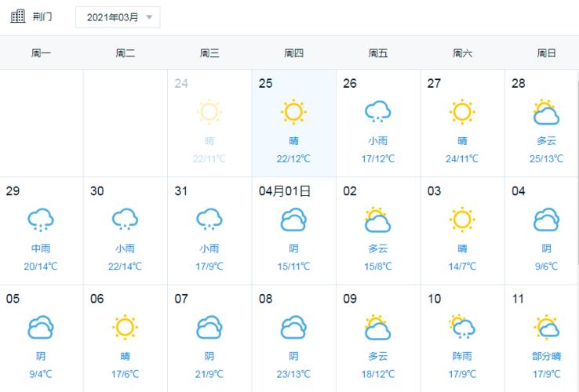Click the dropdown arrow next to 2021年03月
Image resolution: width=579 pixels, height=392 pixels.
pos(149,17)
